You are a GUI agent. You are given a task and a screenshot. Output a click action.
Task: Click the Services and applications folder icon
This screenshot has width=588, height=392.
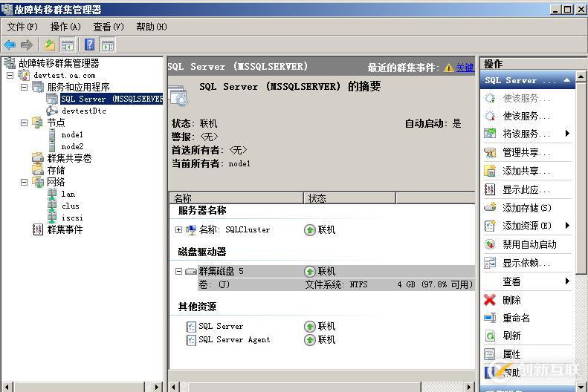[x=38, y=87]
